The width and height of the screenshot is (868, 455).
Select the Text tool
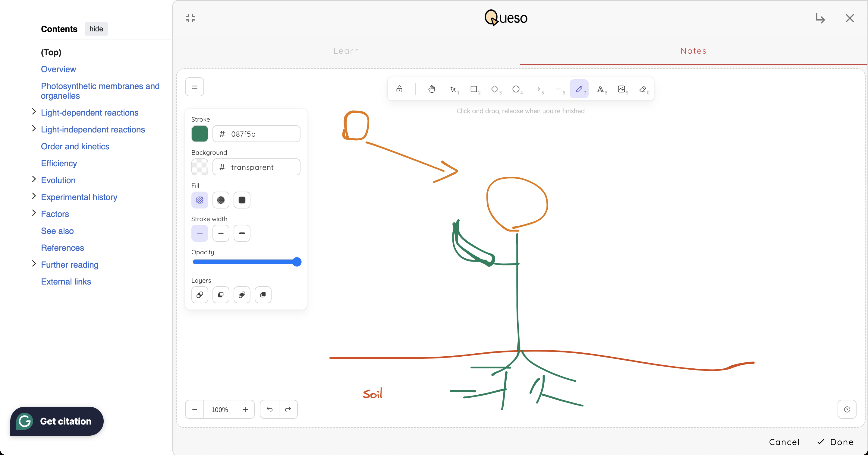[x=600, y=89]
